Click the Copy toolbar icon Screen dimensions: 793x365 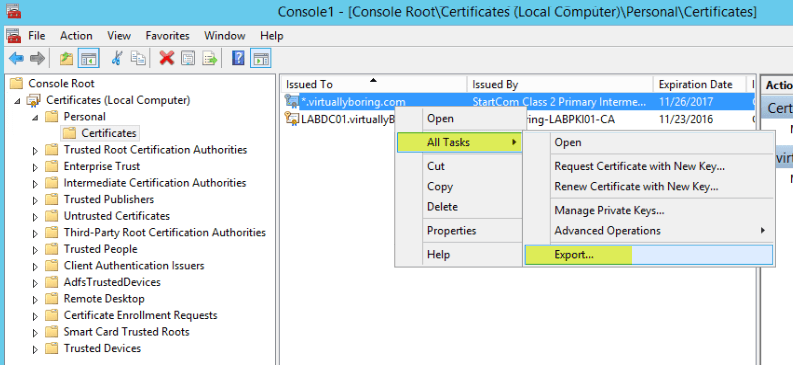138,58
